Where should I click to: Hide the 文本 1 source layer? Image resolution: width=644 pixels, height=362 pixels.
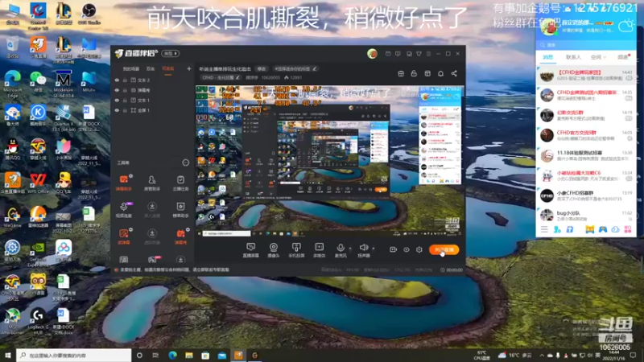click(117, 100)
